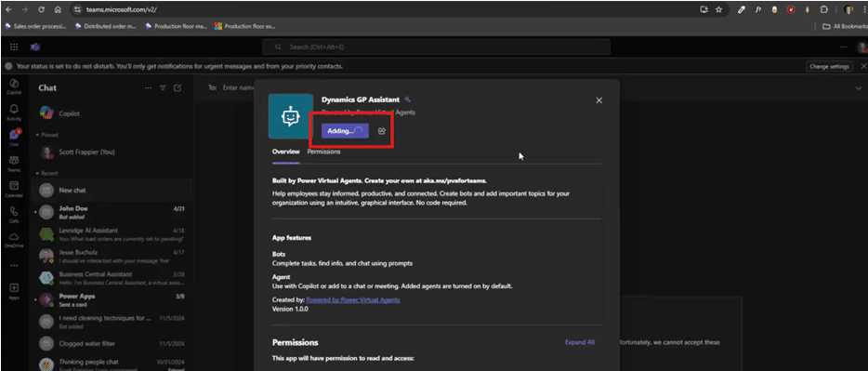
Task: Open OneDrive from the left rail
Action: pyautogui.click(x=14, y=239)
